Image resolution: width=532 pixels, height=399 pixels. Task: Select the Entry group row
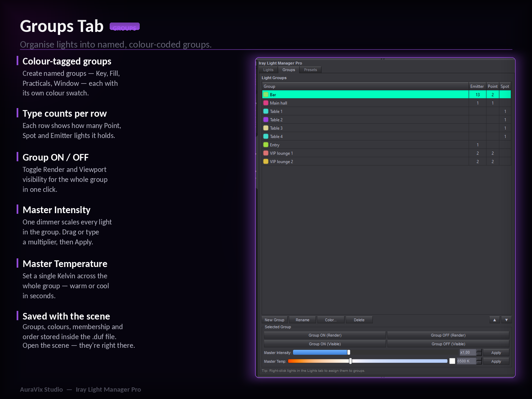click(386, 145)
